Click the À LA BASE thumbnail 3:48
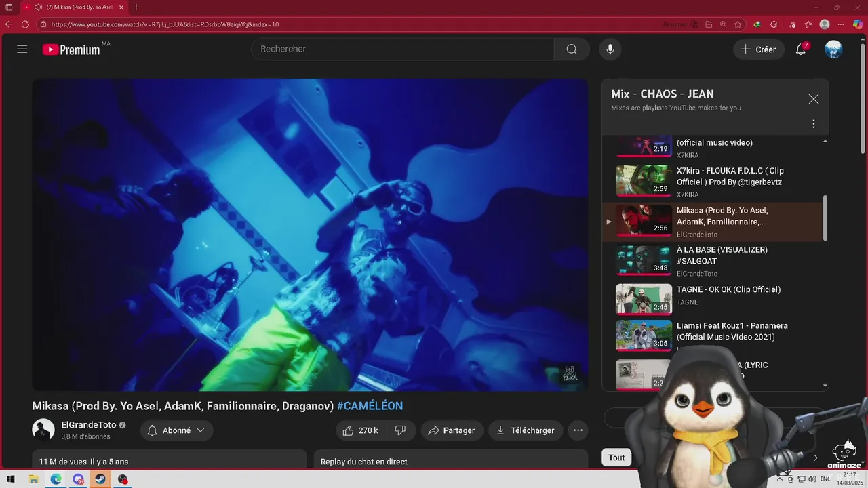 [644, 260]
